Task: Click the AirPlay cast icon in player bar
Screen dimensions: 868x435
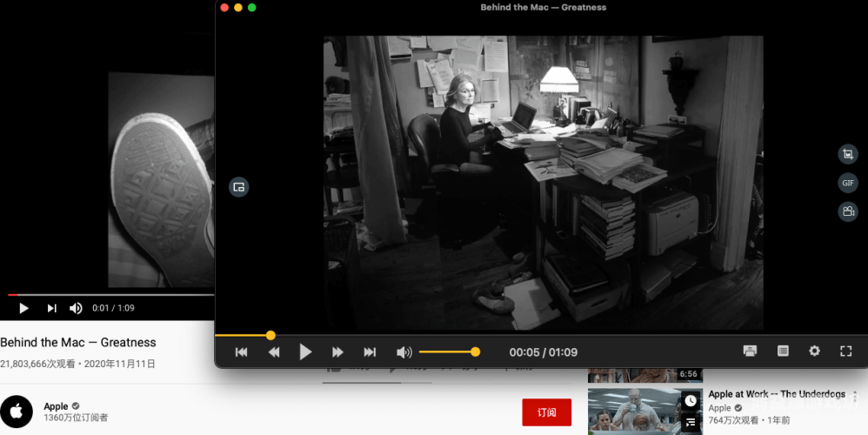Action: point(750,351)
